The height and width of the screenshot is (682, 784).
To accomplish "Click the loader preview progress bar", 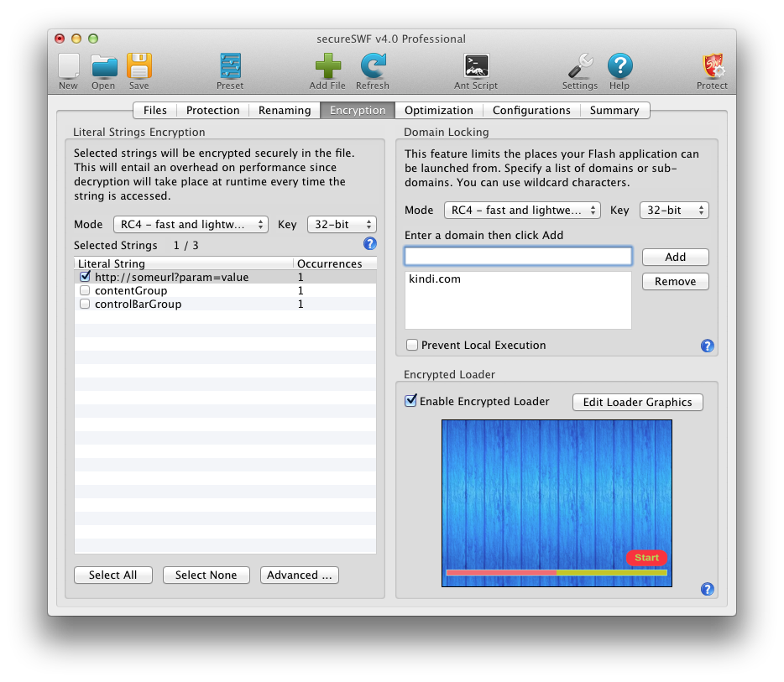I will click(x=556, y=573).
